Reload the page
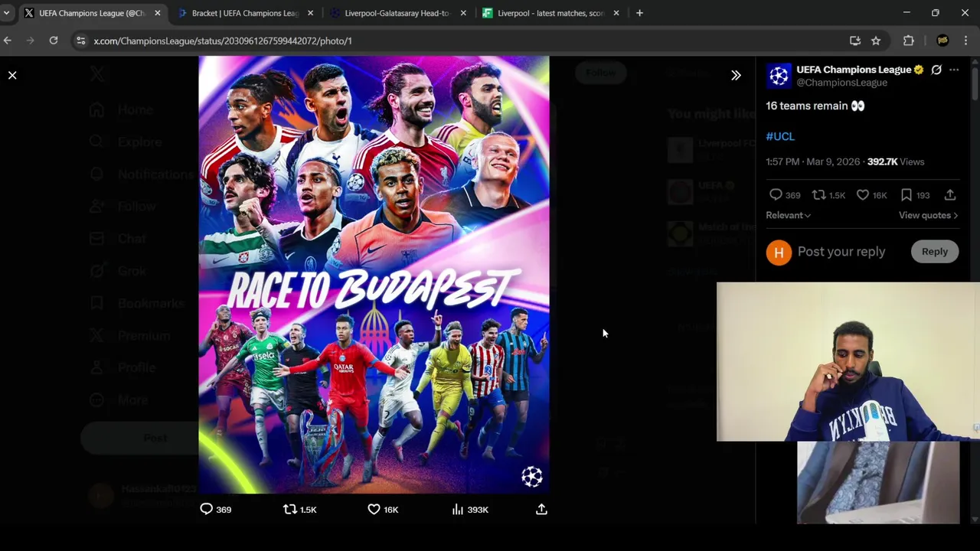This screenshot has width=980, height=551. pos(54,41)
